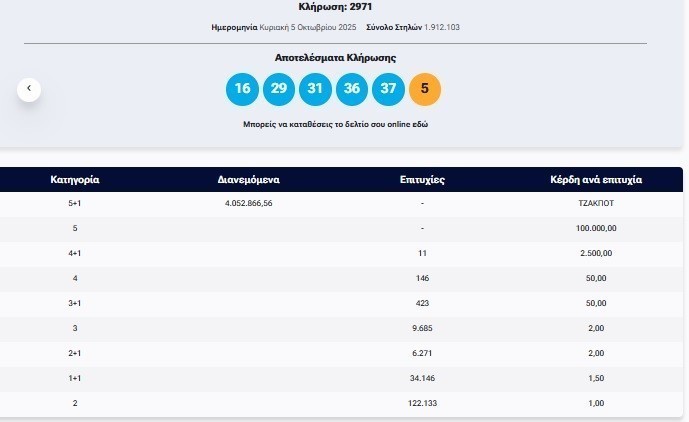The width and height of the screenshot is (689, 422).
Task: Select the winning number ball 37
Action: [x=388, y=89]
